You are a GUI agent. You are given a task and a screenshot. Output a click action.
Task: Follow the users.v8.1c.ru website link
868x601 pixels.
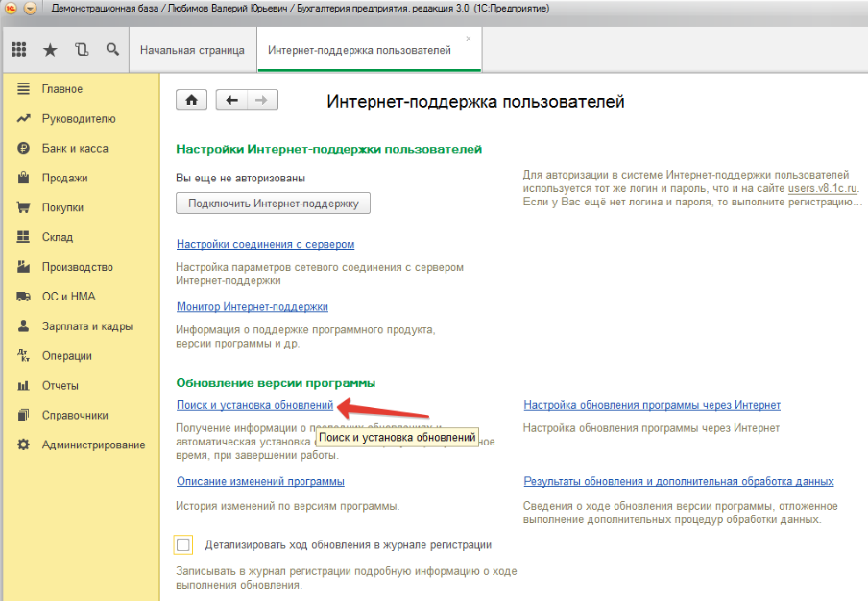pos(823,189)
